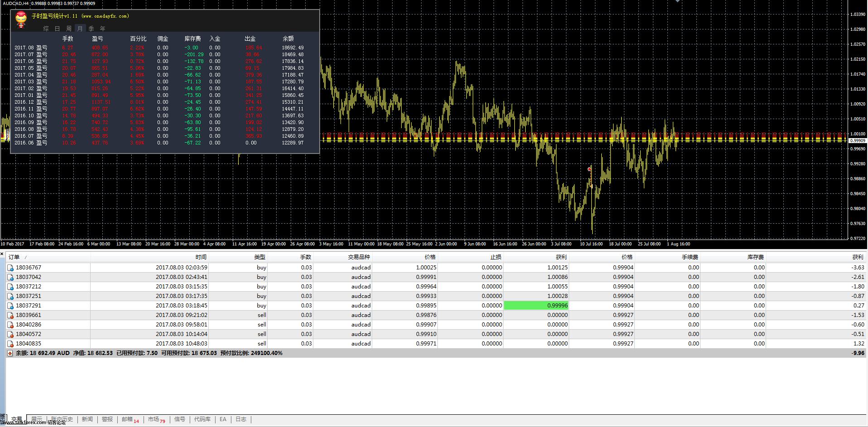The height and width of the screenshot is (427, 868).
Task: Click the green highlighted 0.99996 take-profit cell
Action: pos(536,306)
